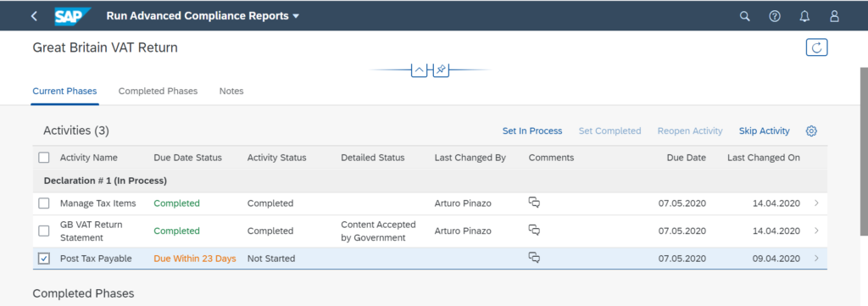Open table settings gear icon
The height and width of the screenshot is (306, 868).
[811, 131]
